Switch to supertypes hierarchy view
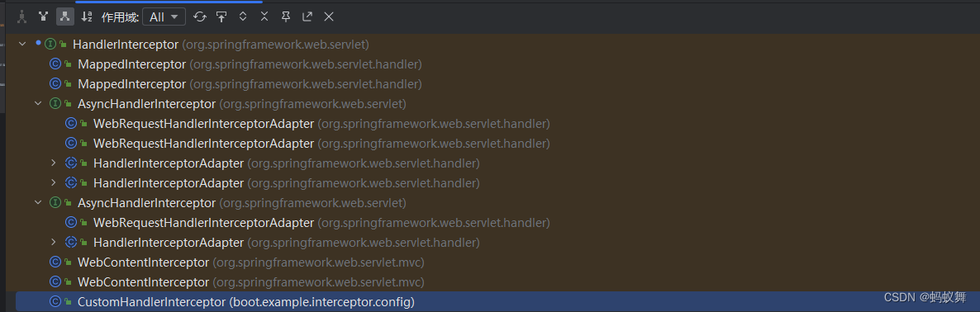980x312 pixels. pyautogui.click(x=43, y=17)
